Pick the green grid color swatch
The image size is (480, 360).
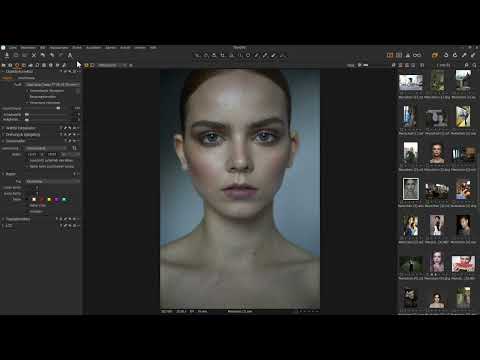64,199
